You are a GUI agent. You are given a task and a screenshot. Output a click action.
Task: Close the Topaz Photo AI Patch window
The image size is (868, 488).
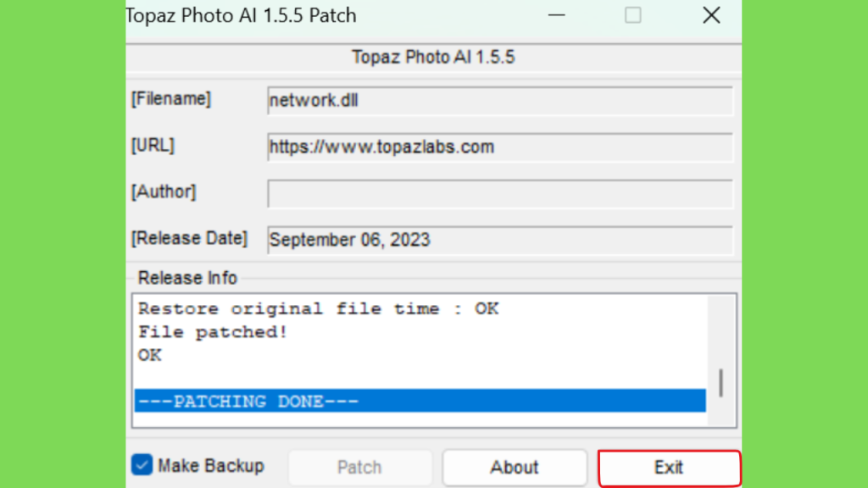[x=711, y=15]
